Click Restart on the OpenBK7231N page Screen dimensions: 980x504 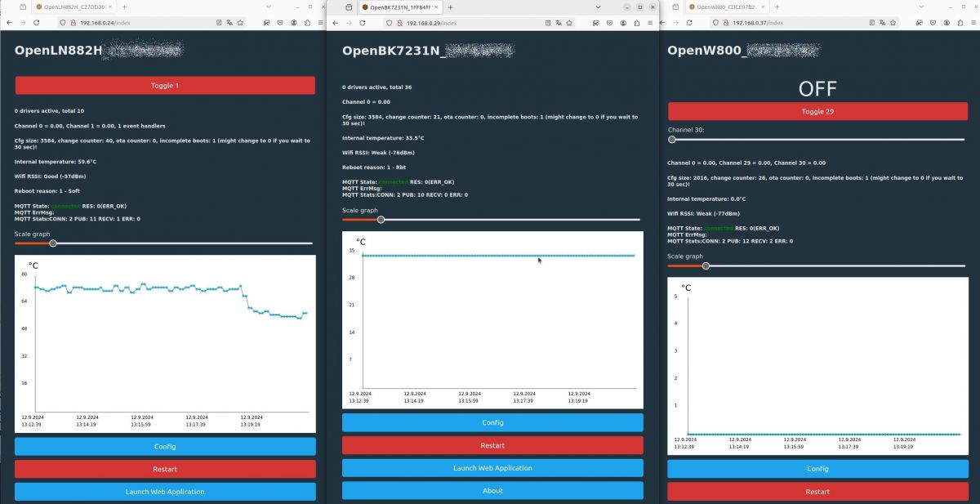492,445
